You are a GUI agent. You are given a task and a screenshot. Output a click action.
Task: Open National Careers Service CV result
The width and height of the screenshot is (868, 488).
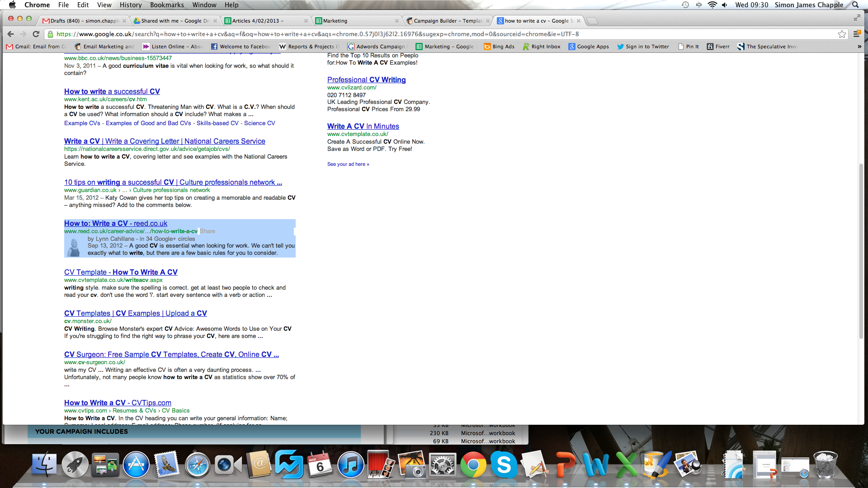click(x=165, y=141)
